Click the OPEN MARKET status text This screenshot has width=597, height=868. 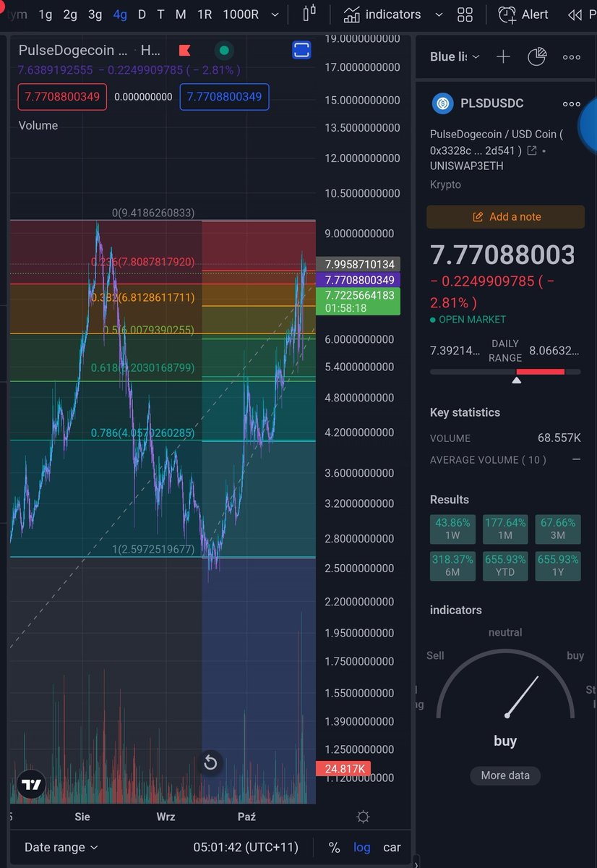click(x=472, y=320)
